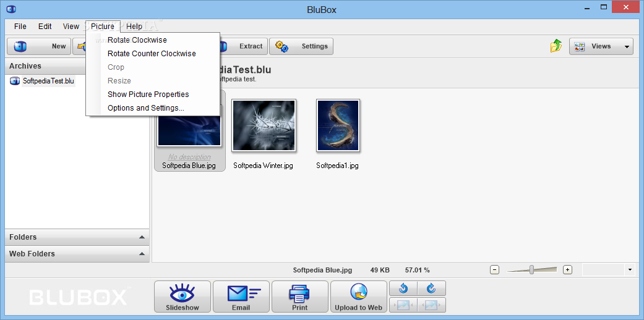Click the 49 KB status value
The width and height of the screenshot is (644, 320).
click(x=380, y=270)
